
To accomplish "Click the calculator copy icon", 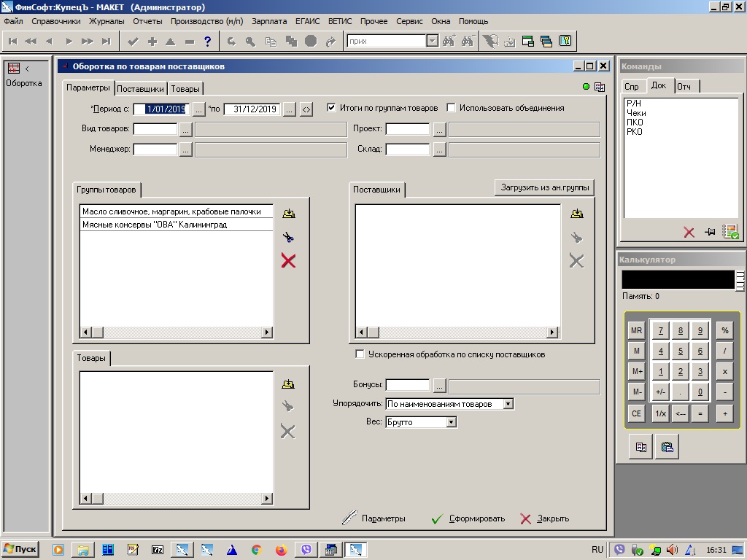I will pos(640,447).
